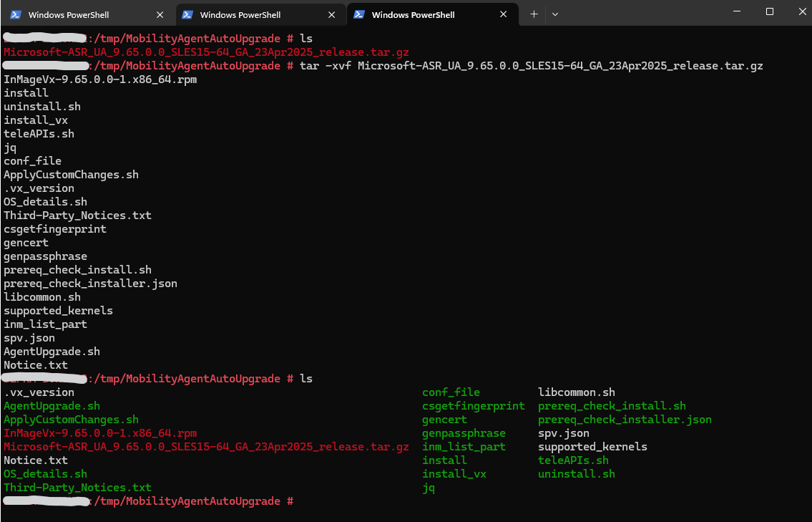The image size is (812, 522).
Task: Click green 'install_vx' in the ls listing
Action: [x=454, y=474]
